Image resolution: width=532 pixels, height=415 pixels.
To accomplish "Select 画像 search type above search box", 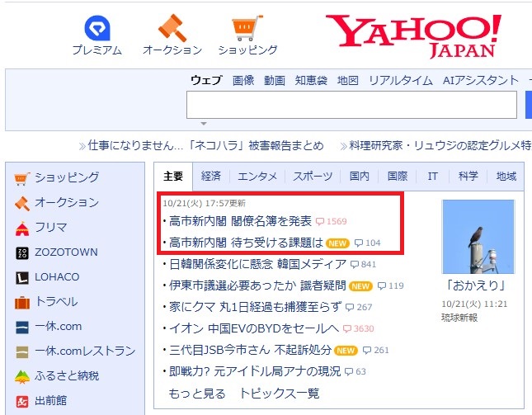I will pos(243,80).
